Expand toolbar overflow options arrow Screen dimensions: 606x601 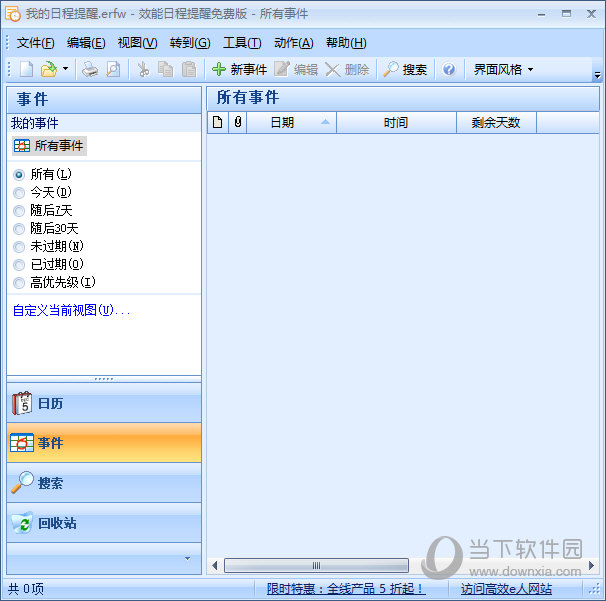pyautogui.click(x=597, y=75)
